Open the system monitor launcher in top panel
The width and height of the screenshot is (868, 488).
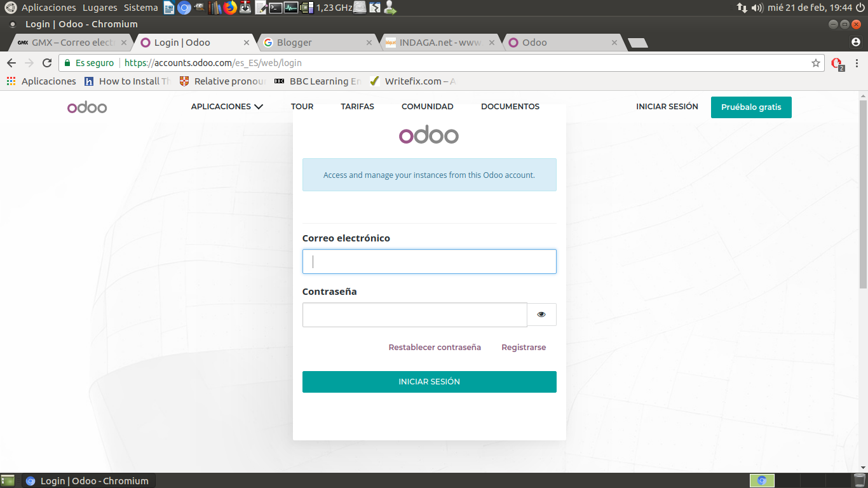click(291, 8)
